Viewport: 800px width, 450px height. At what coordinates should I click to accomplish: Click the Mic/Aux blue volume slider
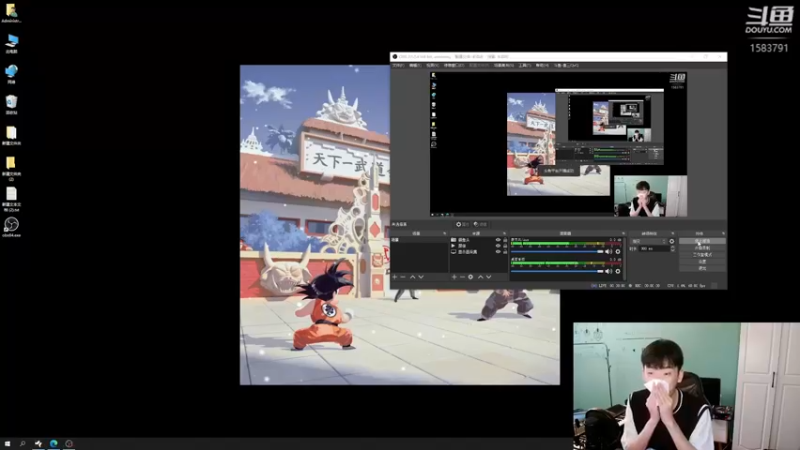[557, 252]
